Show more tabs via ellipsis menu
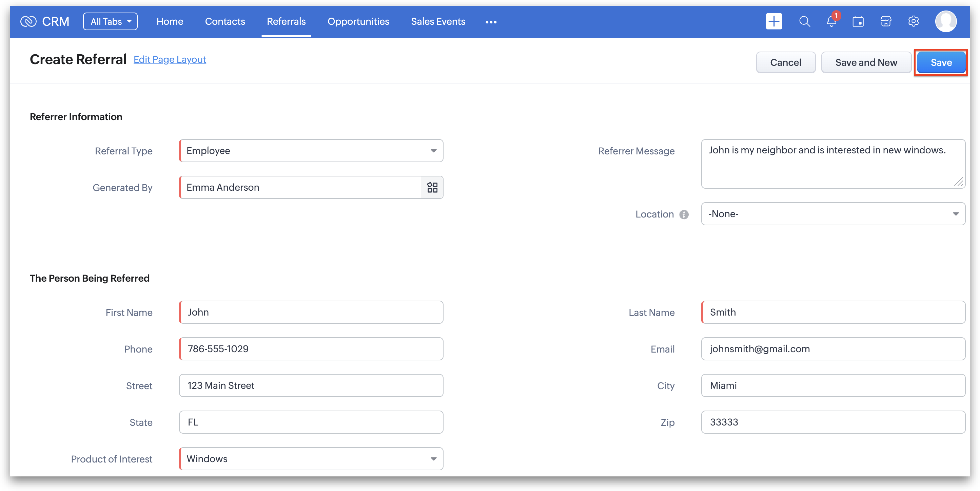The height and width of the screenshot is (491, 980). click(x=491, y=22)
